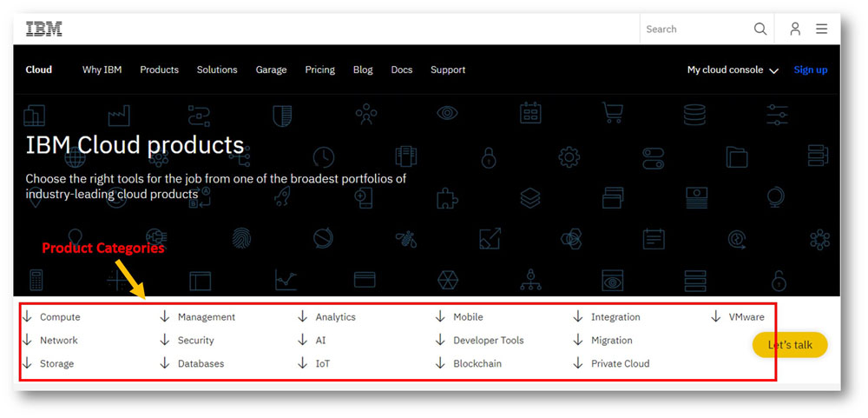The image size is (868, 418).
Task: Click the down arrow beside Network
Action: pyautogui.click(x=27, y=340)
